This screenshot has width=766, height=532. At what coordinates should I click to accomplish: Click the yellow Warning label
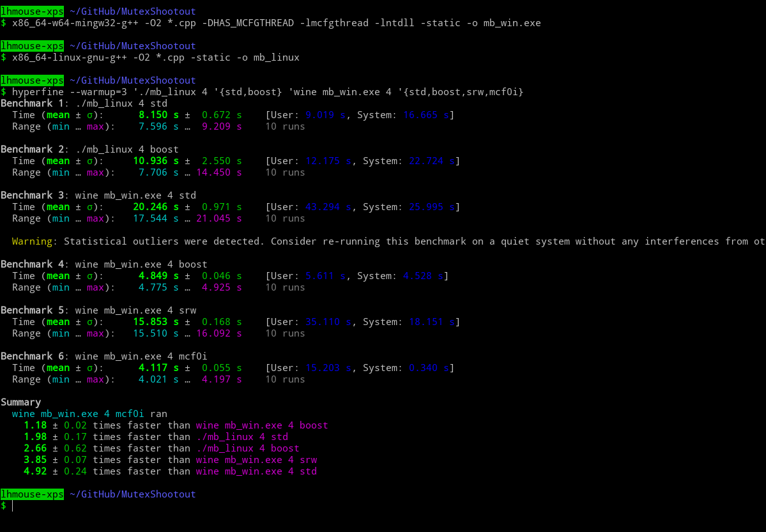(32, 241)
